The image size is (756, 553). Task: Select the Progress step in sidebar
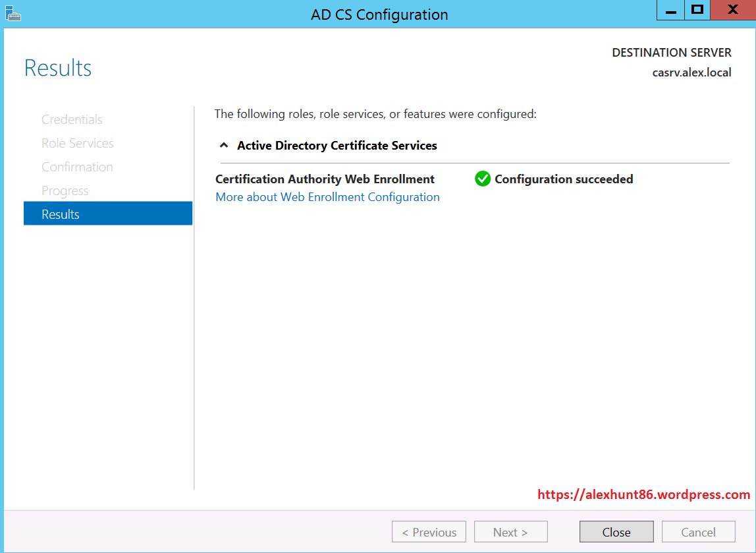(x=65, y=190)
